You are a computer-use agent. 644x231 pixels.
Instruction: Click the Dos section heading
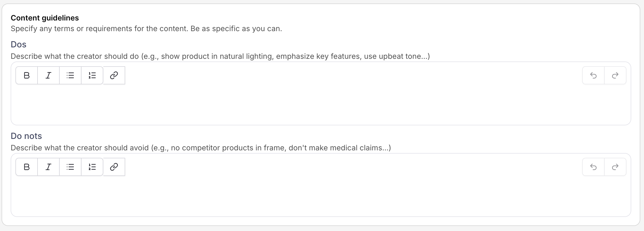tap(18, 44)
